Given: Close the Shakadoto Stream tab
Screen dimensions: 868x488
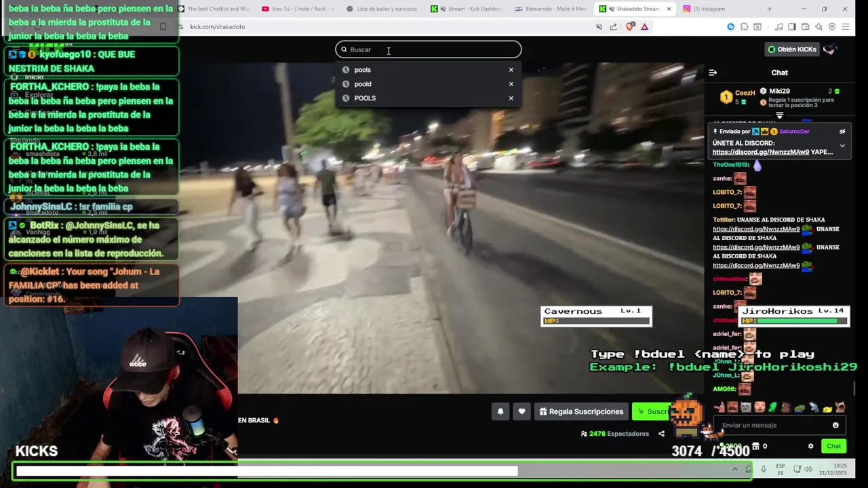Looking at the screenshot, I should tap(669, 9).
